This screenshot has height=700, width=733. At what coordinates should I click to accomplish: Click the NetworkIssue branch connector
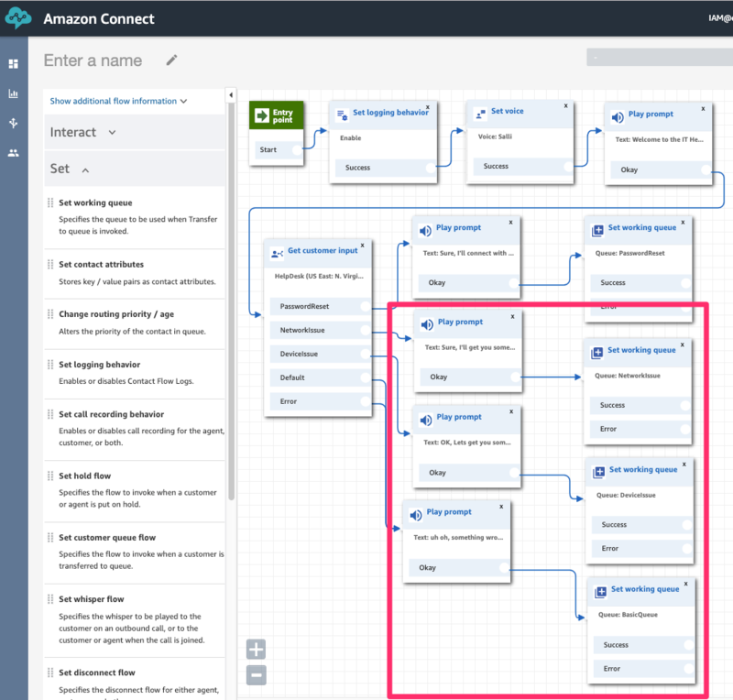coord(365,330)
